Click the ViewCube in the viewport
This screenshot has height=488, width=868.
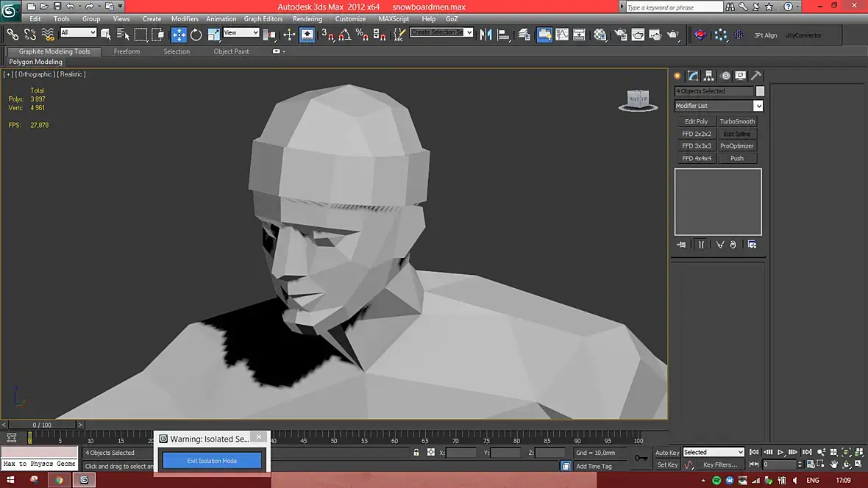click(638, 99)
